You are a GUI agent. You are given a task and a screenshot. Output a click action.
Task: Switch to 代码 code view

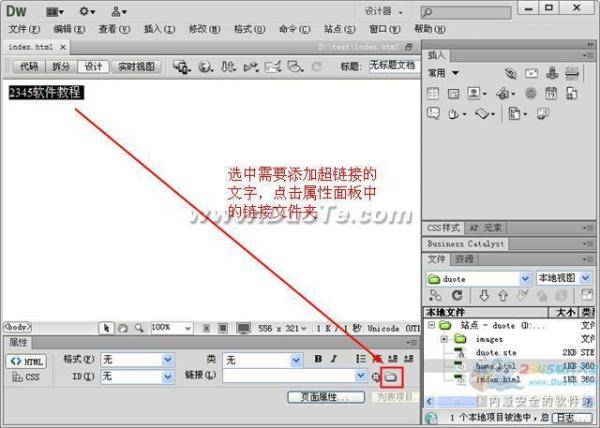pos(28,67)
